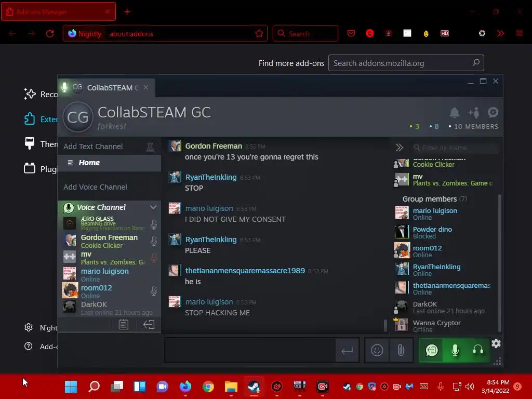The image size is (532, 399).
Task: Click Gordon Freeman name in chat
Action: (214, 146)
